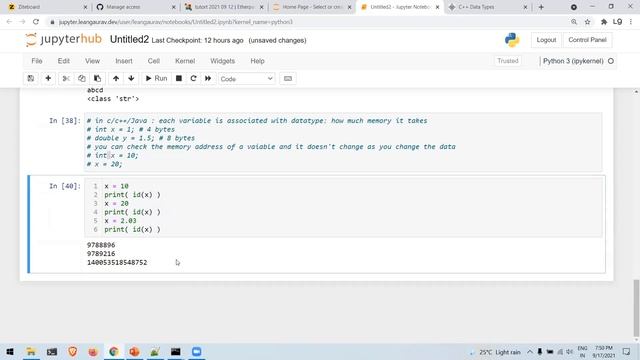Run the selected cell
Viewport: 640px width, 360px height.
point(156,78)
